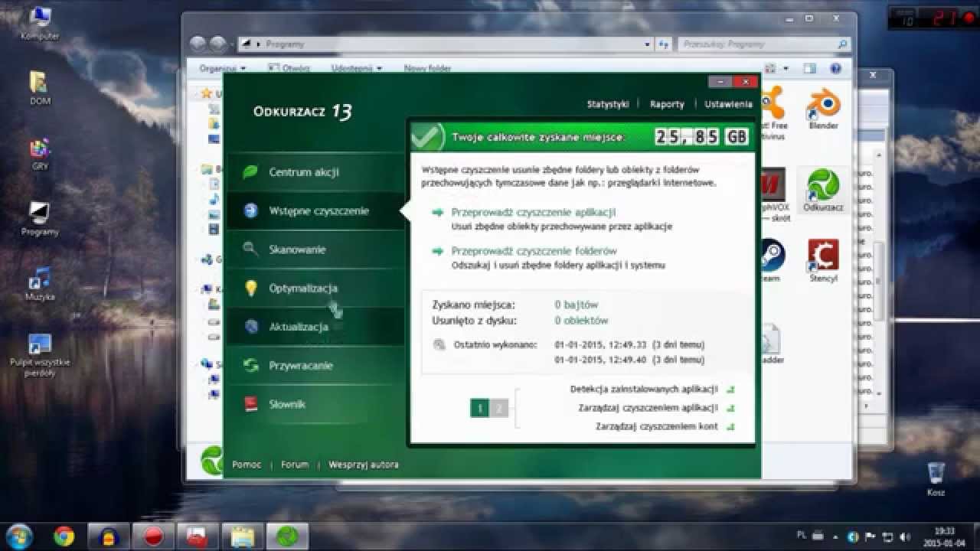
Task: Run Przeprowadź czyszczenie aplikacji
Action: (533, 212)
